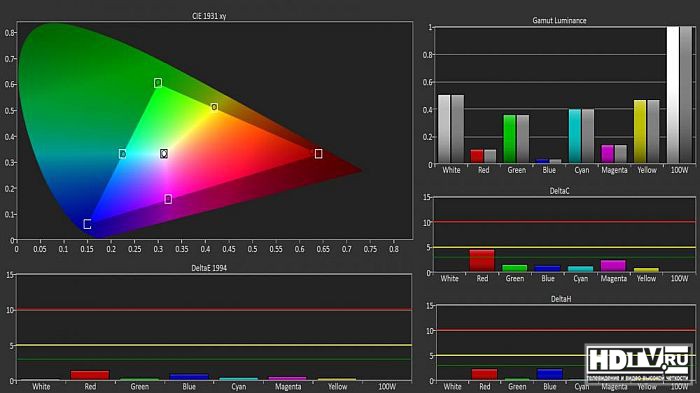Image resolution: width=700 pixels, height=393 pixels.
Task: Click the Blue bar in DeltaH chart
Action: click(550, 374)
